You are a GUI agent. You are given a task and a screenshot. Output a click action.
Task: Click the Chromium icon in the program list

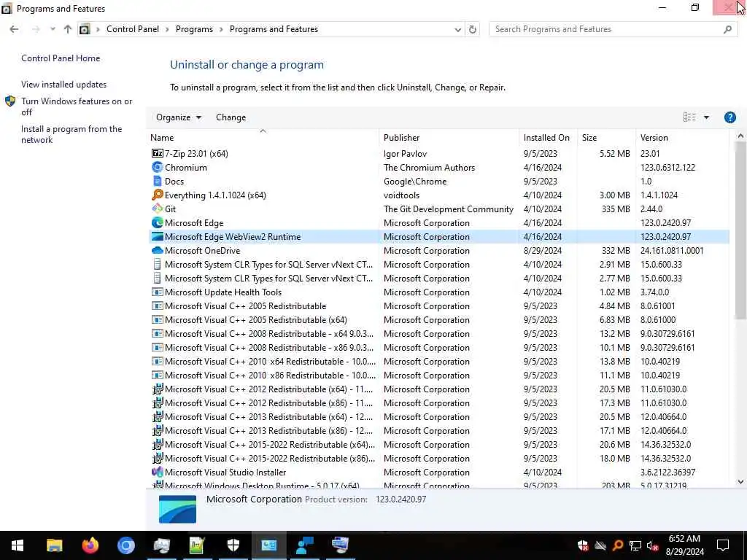coord(158,167)
